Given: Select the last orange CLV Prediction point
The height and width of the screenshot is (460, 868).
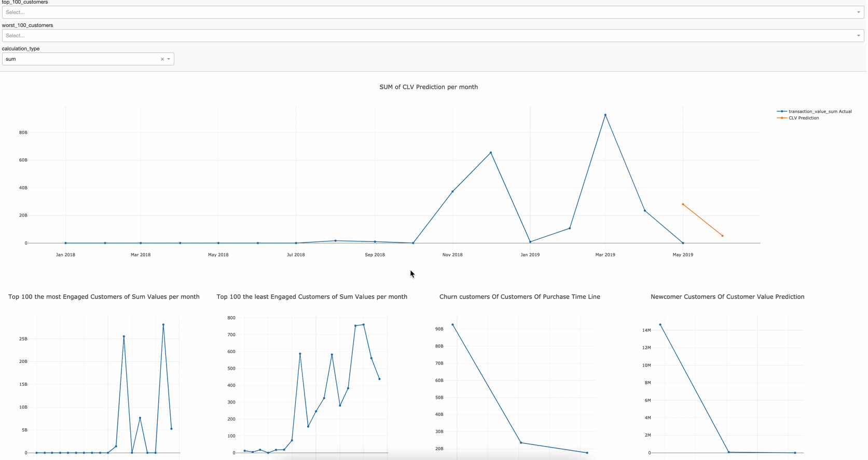Looking at the screenshot, I should click(x=722, y=236).
